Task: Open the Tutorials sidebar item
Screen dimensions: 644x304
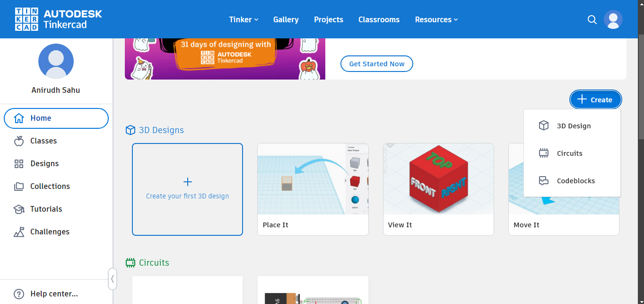Action: 46,209
